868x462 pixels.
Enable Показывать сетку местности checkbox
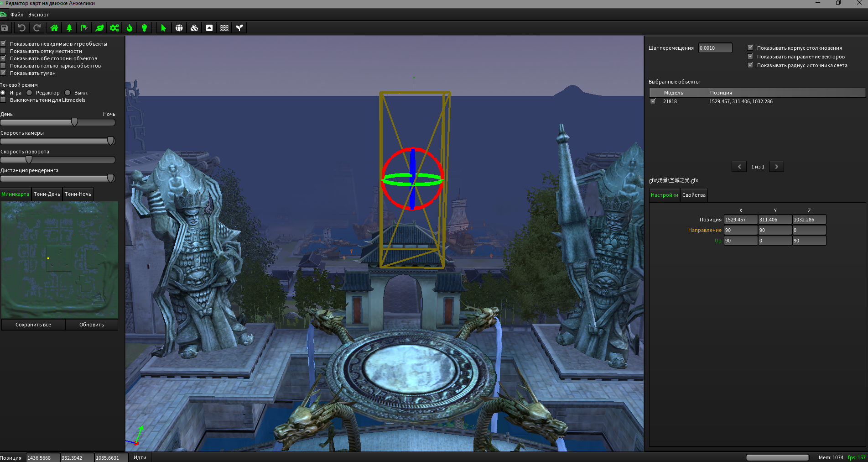coord(3,51)
